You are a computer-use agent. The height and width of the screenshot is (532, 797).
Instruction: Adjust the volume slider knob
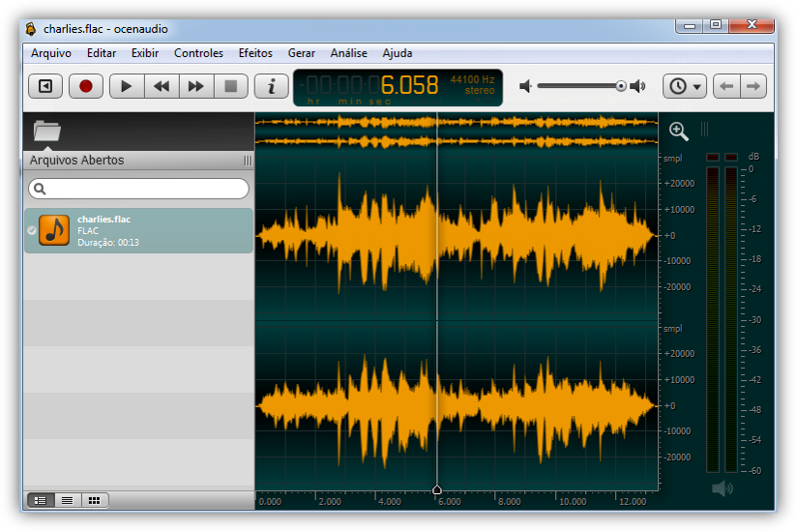coord(621,86)
